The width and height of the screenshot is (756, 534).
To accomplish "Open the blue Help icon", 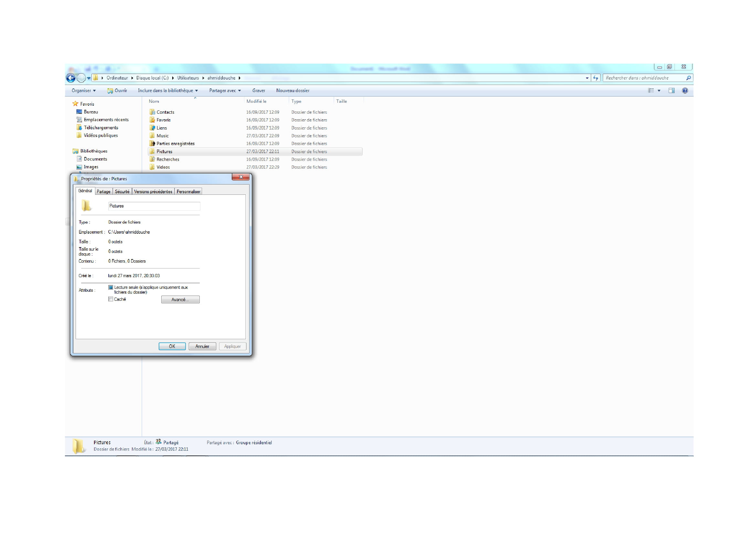I will click(685, 90).
